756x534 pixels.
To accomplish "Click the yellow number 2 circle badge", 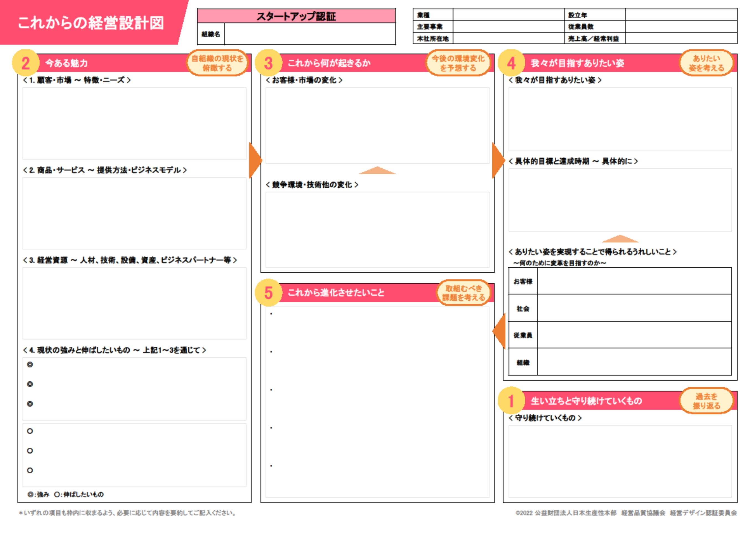I will (x=25, y=63).
